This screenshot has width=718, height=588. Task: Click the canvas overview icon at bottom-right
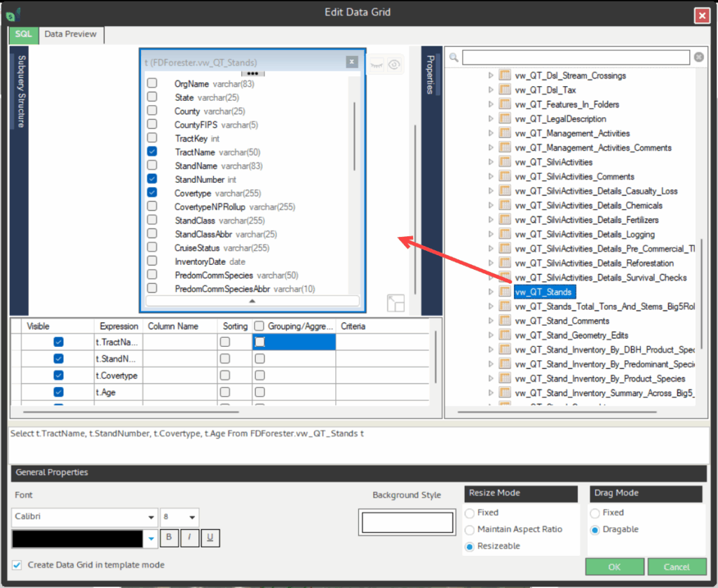click(395, 303)
